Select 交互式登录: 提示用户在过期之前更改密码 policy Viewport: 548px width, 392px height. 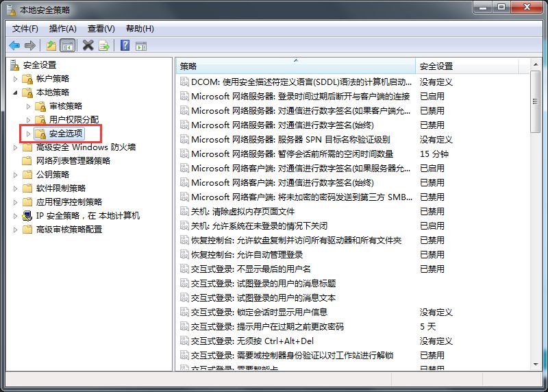click(x=267, y=327)
